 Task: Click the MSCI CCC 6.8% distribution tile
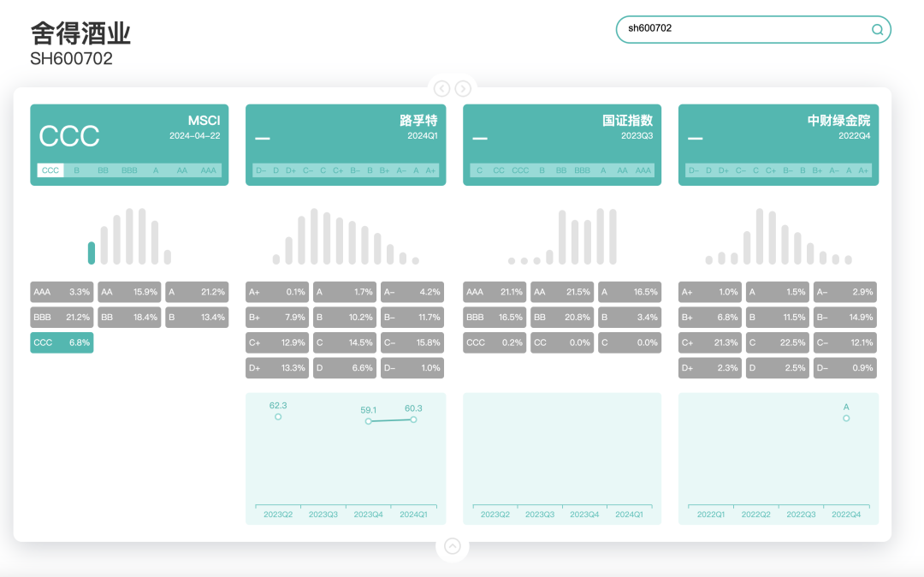tap(62, 342)
